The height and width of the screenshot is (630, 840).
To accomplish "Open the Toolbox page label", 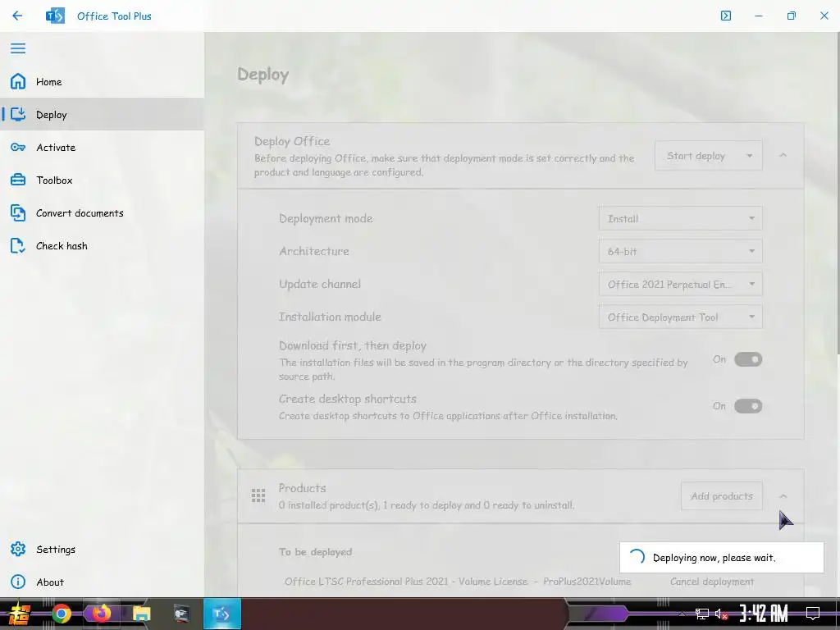I will tap(54, 180).
